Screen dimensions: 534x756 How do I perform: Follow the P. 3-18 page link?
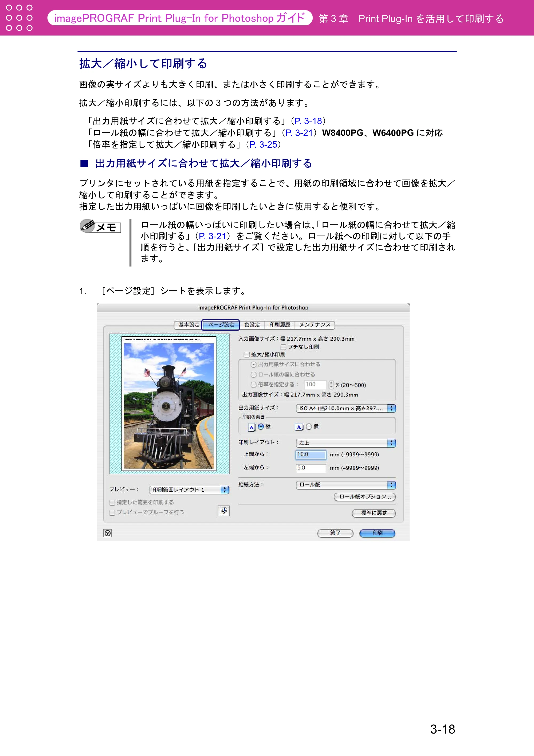point(308,121)
